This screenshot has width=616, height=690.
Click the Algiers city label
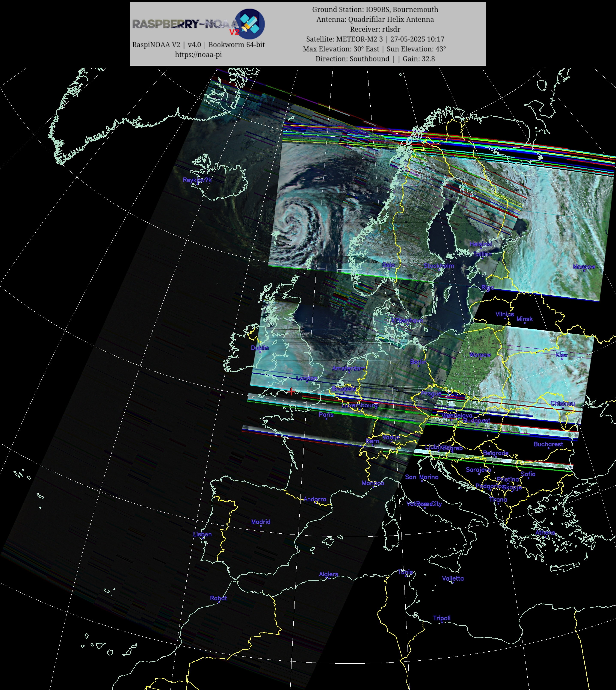328,574
